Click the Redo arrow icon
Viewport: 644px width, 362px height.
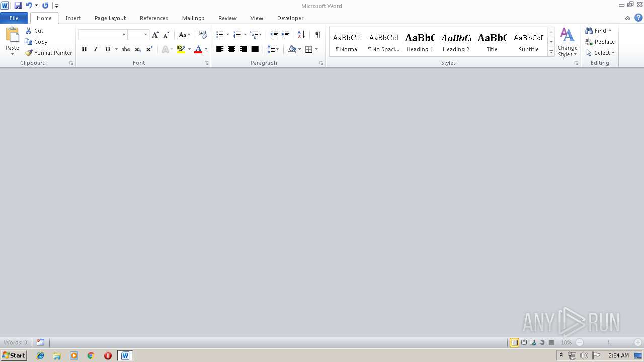[x=45, y=6]
